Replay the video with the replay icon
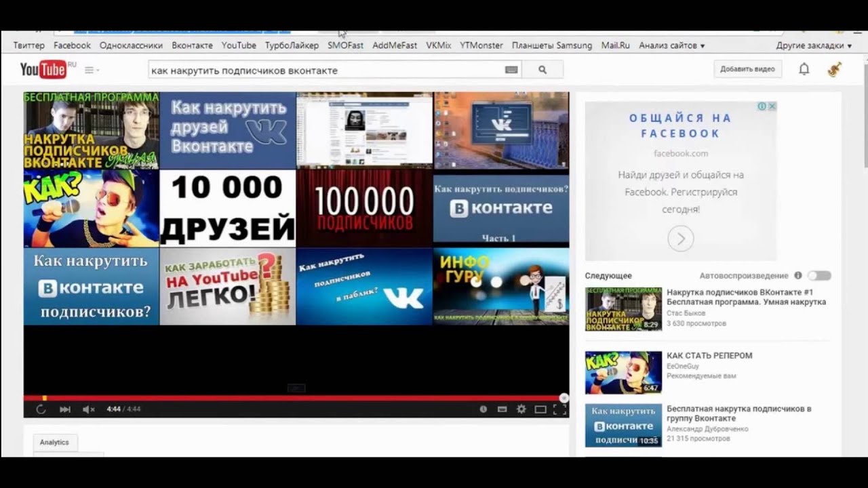Image resolution: width=868 pixels, height=488 pixels. [41, 409]
